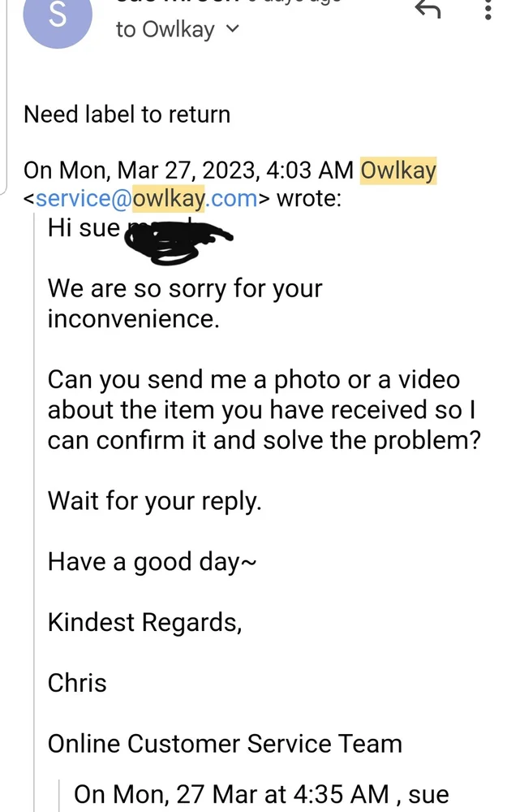Tap the "Have a good day~" line
This screenshot has height=812, width=520.
(x=153, y=561)
